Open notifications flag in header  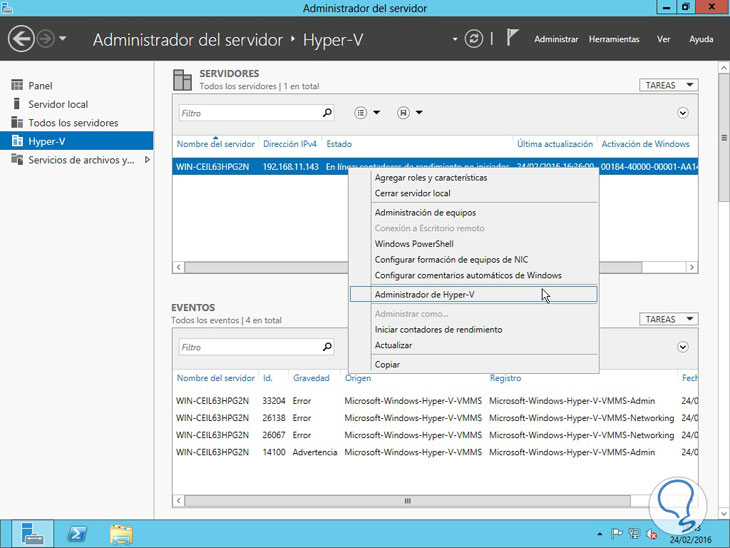(512, 38)
